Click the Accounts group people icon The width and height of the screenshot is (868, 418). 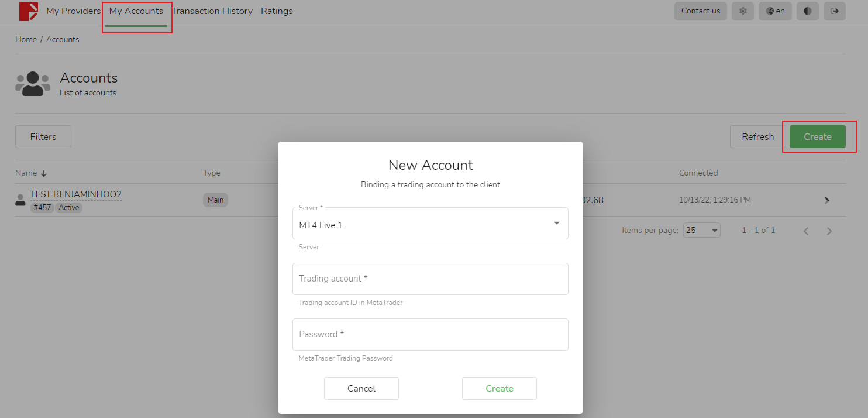point(33,84)
